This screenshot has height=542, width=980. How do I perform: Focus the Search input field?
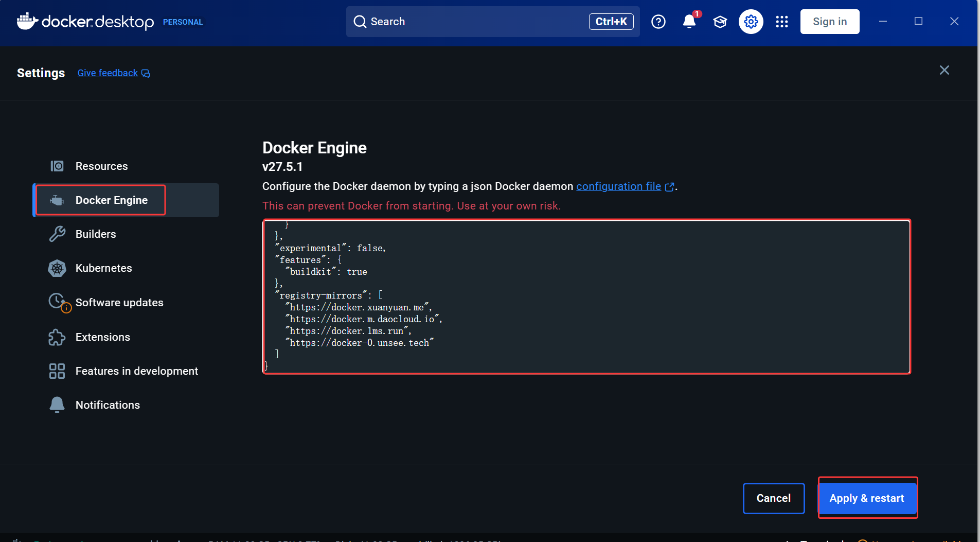click(x=493, y=22)
